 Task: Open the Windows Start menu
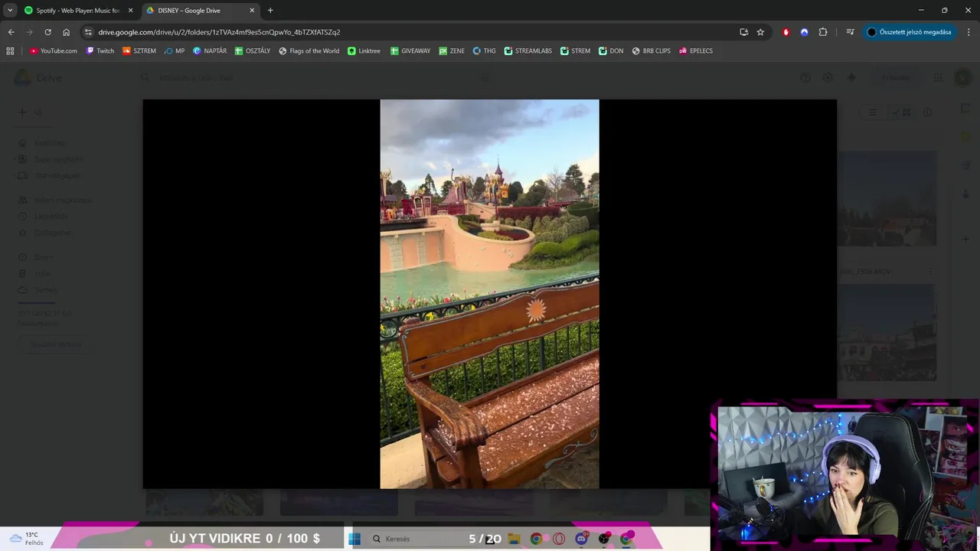pyautogui.click(x=354, y=539)
